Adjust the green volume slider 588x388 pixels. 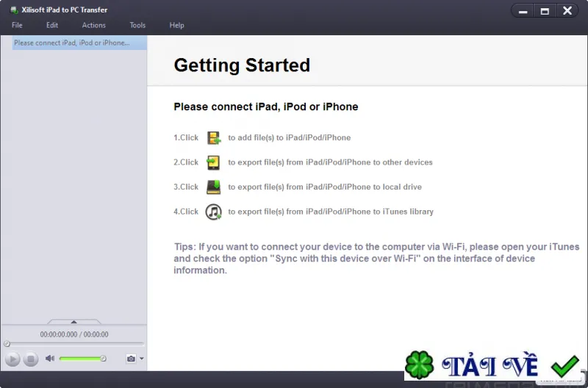pyautogui.click(x=82, y=359)
